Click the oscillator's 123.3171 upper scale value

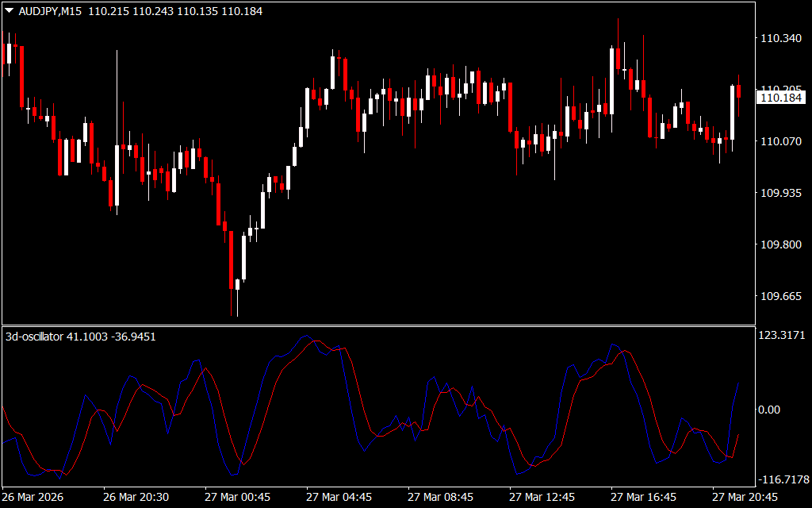pyautogui.click(x=782, y=336)
